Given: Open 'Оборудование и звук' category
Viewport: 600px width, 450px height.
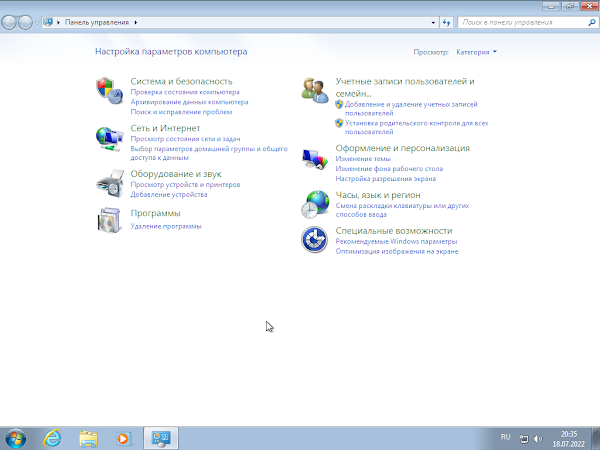Looking at the screenshot, I should point(176,174).
